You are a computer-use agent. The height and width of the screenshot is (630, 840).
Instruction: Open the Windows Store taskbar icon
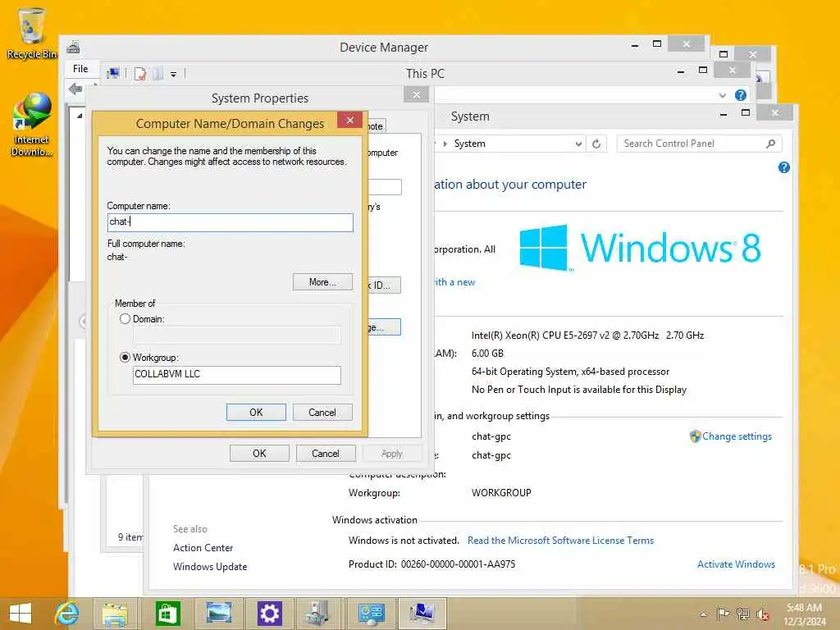pos(167,614)
